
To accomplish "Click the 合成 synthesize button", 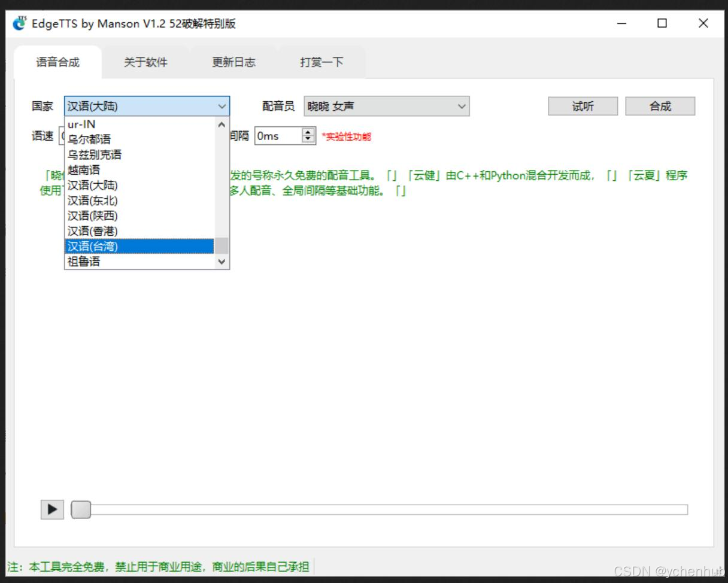I will [660, 107].
